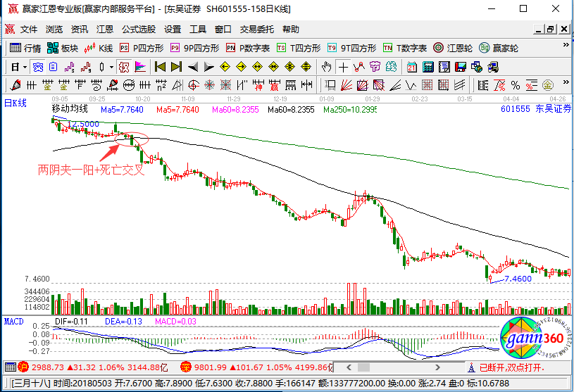
Task: Click the yellow diamond left-arrow icon
Action: (x=225, y=67)
